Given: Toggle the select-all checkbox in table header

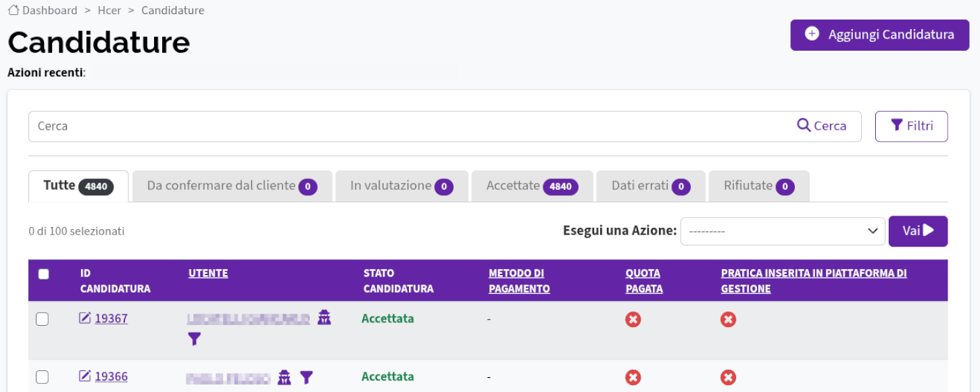Looking at the screenshot, I should pyautogui.click(x=44, y=274).
